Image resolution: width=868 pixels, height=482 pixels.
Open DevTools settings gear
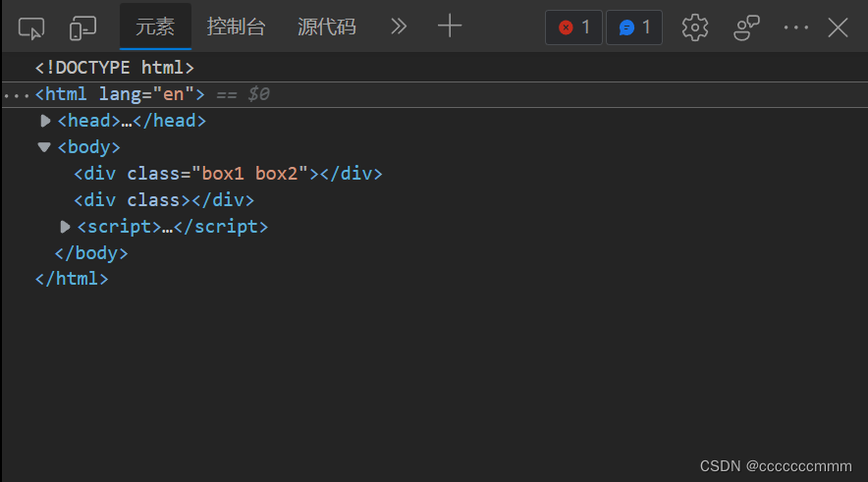point(695,27)
